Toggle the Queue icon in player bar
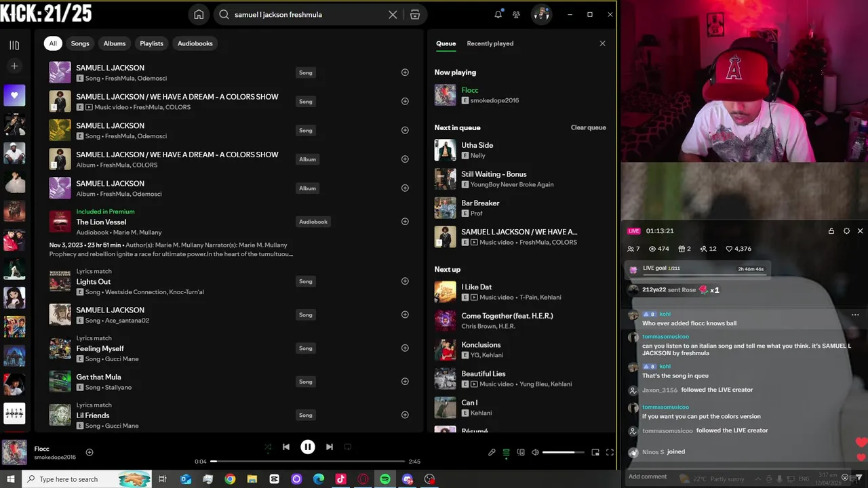868x488 pixels. (506, 452)
